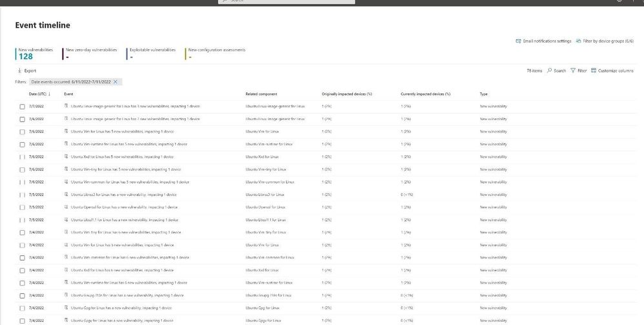Click event icon of Ubuntu Gpgv row
Viewport: 644px width, 325px height.
[66, 320]
